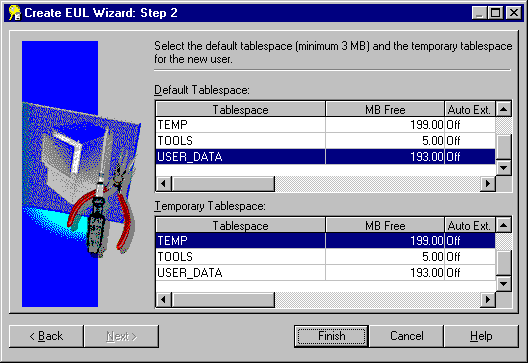Click Temporary Tablespace vertical scrollbar thumb
This screenshot has width=528, height=363.
(x=504, y=263)
